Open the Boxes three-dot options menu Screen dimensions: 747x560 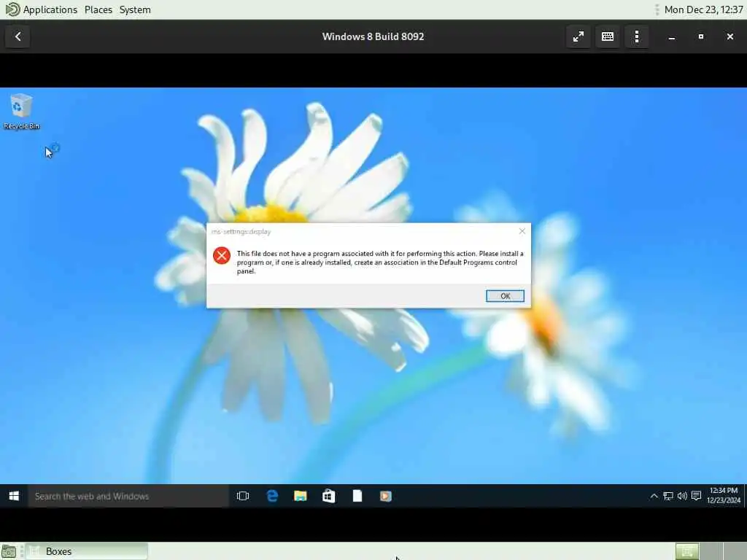(x=637, y=36)
